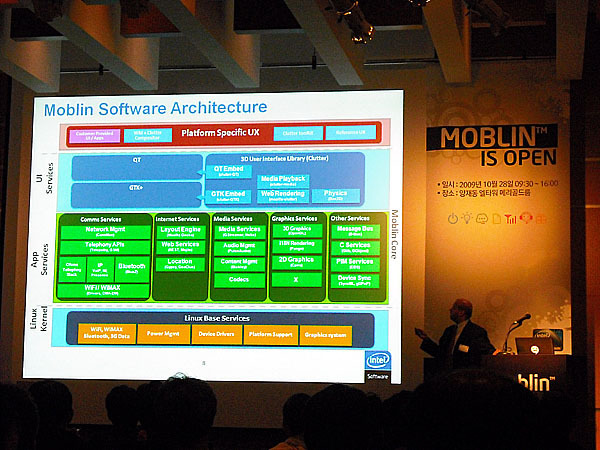Click the 'Linux Base Services' heading
600x450 pixels.
point(217,318)
